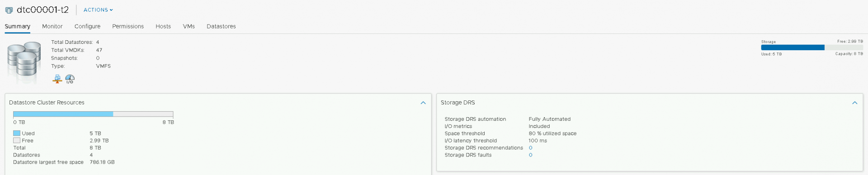Click the top-right Storage capacity bar
This screenshot has width=868, height=175.
(x=812, y=47)
